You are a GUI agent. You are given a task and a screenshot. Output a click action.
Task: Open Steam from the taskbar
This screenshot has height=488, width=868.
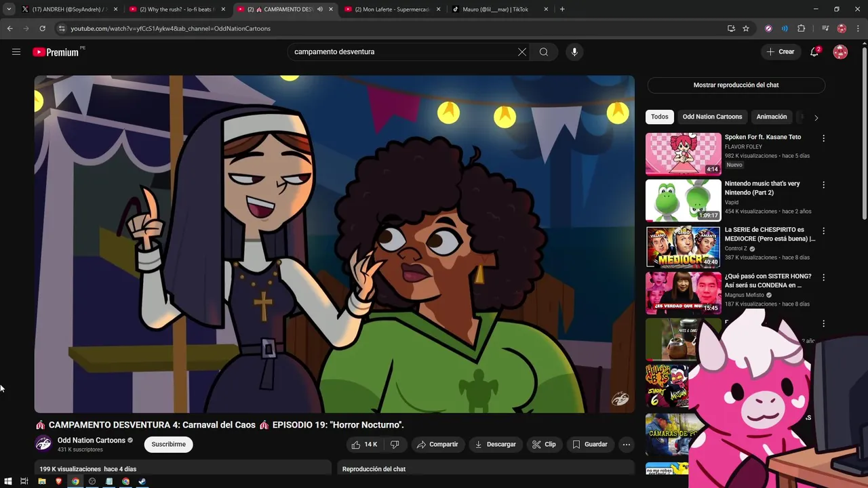click(142, 481)
